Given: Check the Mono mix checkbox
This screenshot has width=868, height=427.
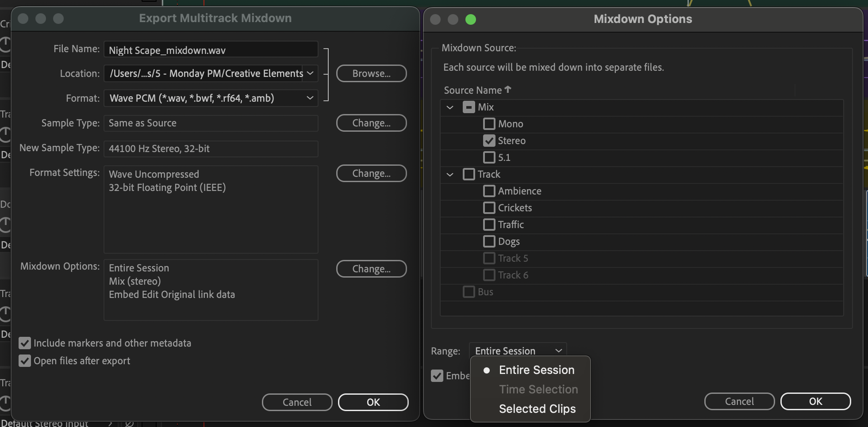Looking at the screenshot, I should tap(489, 124).
